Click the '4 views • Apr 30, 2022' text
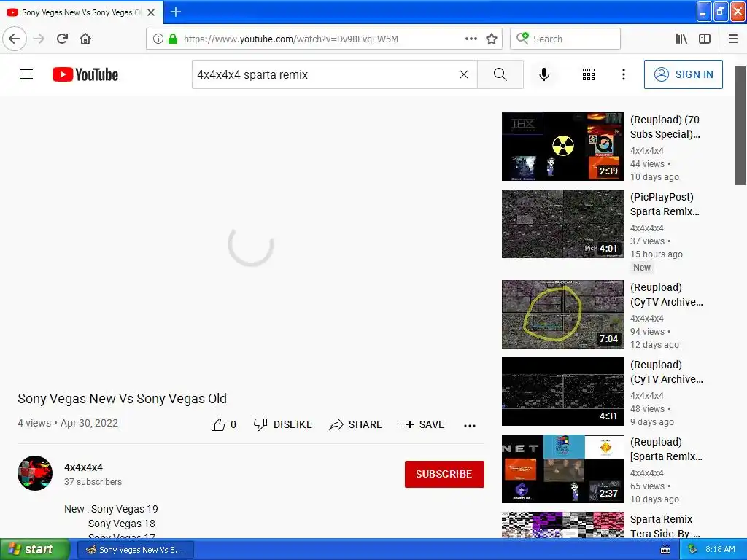747x560 pixels. (68, 423)
